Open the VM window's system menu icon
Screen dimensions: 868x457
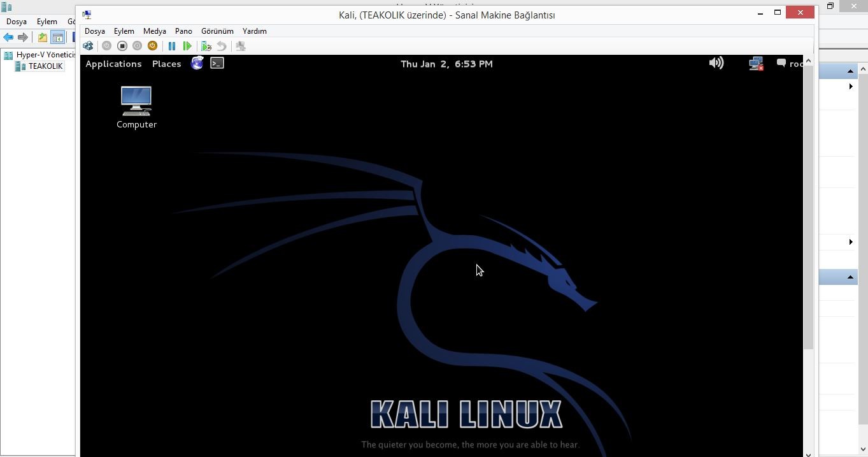pos(87,15)
